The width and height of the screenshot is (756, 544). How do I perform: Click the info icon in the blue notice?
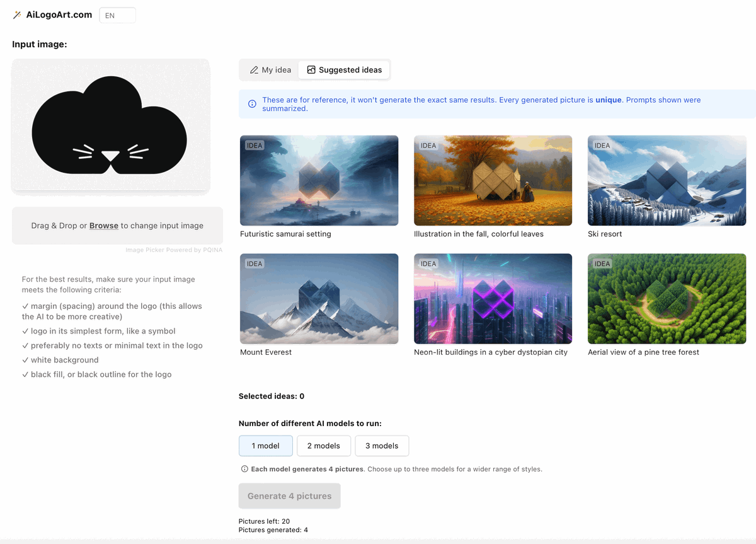[x=252, y=104]
